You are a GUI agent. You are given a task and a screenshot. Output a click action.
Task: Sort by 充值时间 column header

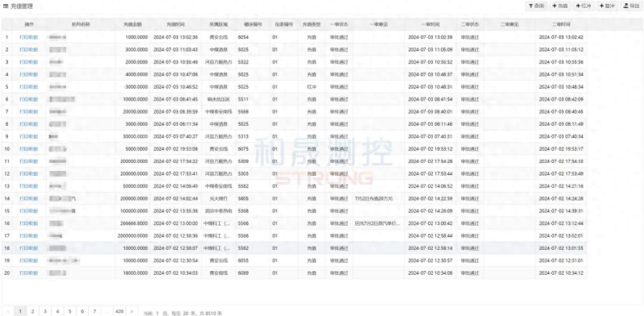(x=175, y=24)
